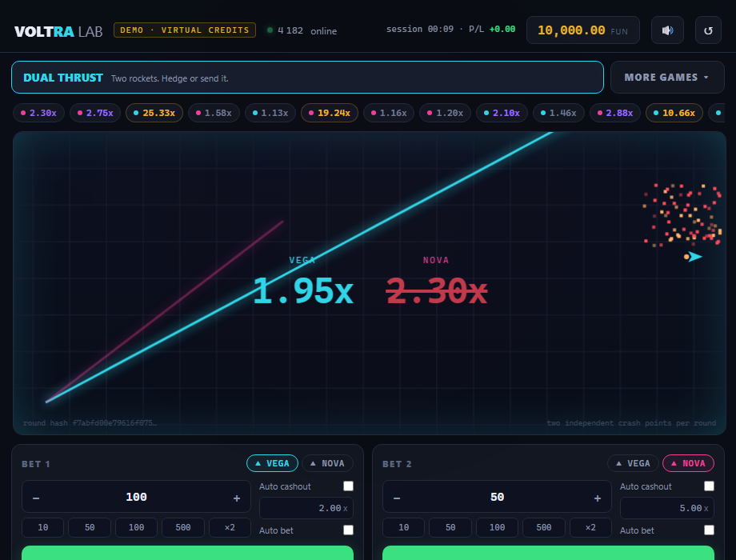Image resolution: width=736 pixels, height=560 pixels.
Task: Increase Bet 2 amount with plus
Action: [x=597, y=498]
